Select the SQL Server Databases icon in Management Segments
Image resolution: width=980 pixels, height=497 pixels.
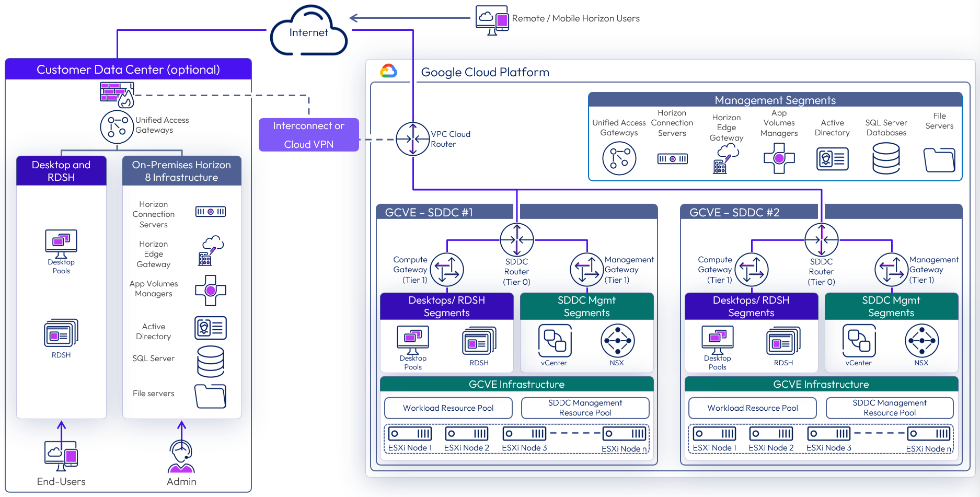pyautogui.click(x=886, y=158)
